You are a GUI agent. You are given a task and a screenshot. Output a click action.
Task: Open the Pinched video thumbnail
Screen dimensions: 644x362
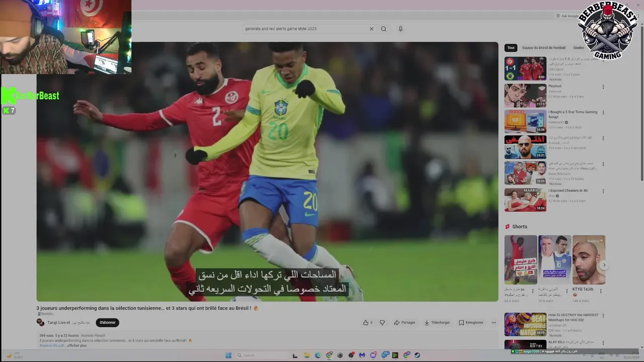click(525, 96)
